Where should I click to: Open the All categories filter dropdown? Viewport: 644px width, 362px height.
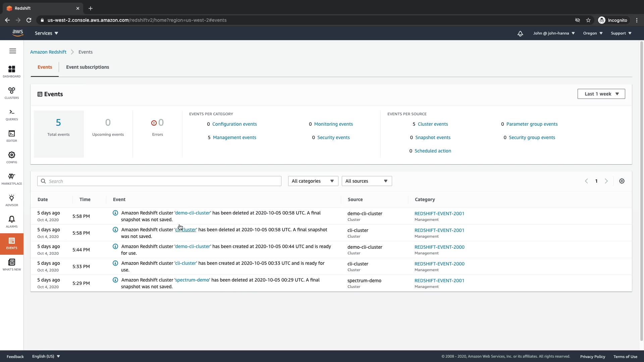tap(313, 181)
